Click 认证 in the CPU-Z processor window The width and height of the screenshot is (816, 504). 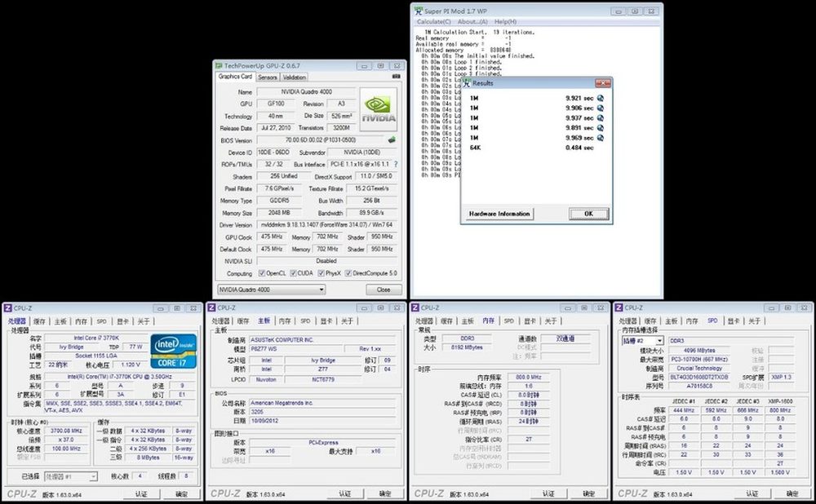141,494
